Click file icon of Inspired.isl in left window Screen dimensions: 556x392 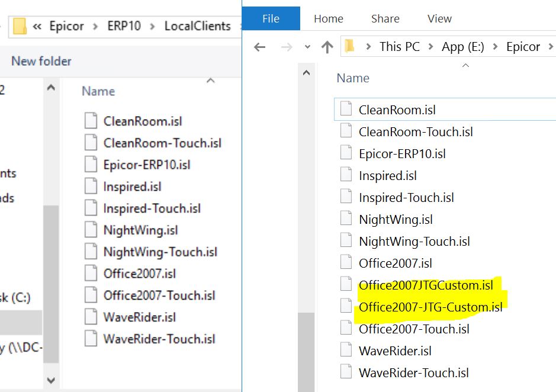(x=91, y=185)
